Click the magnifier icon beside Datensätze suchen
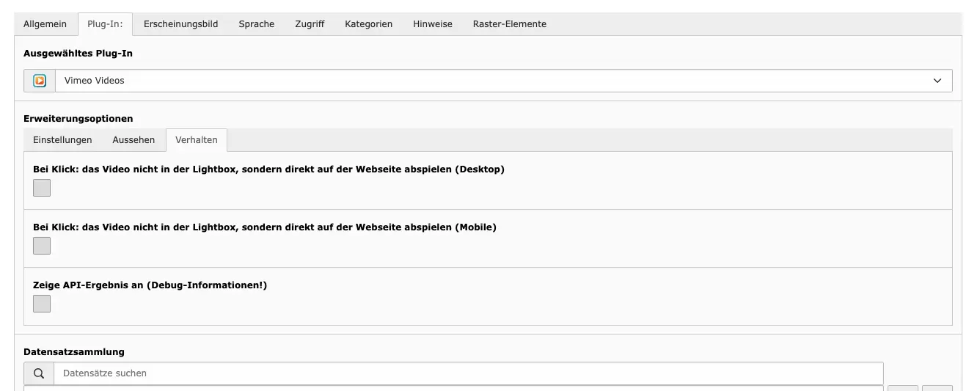The image size is (980, 391). click(39, 373)
